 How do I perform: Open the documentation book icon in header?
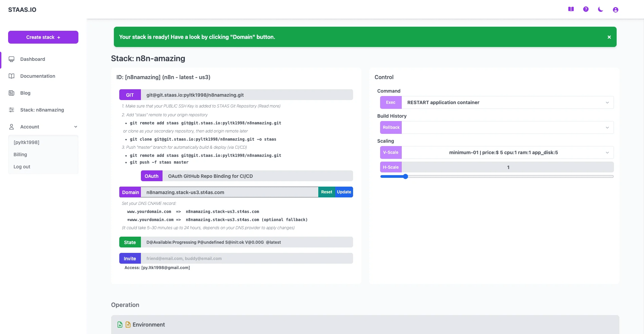tap(571, 9)
